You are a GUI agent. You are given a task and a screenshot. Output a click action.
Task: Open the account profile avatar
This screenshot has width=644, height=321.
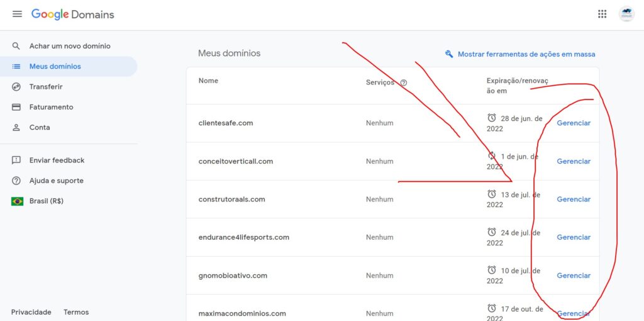point(626,14)
